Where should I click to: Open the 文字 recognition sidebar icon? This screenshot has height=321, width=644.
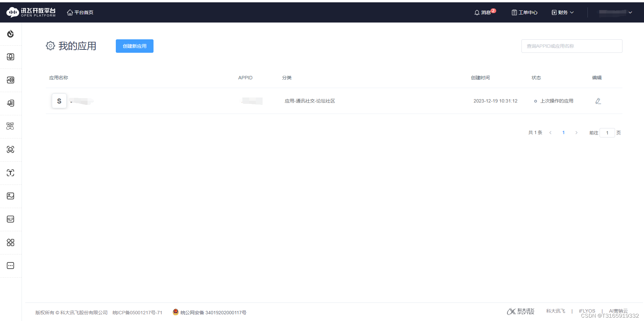click(x=10, y=126)
